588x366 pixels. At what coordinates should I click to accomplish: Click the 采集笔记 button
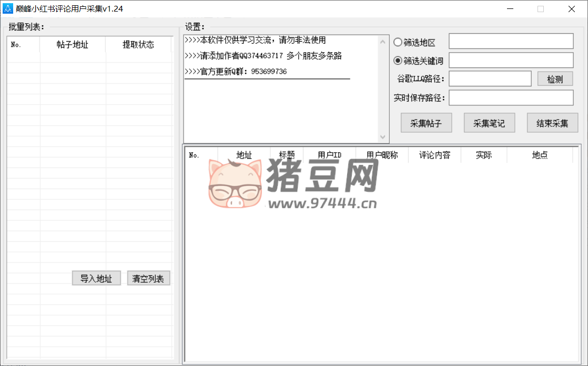pos(489,123)
